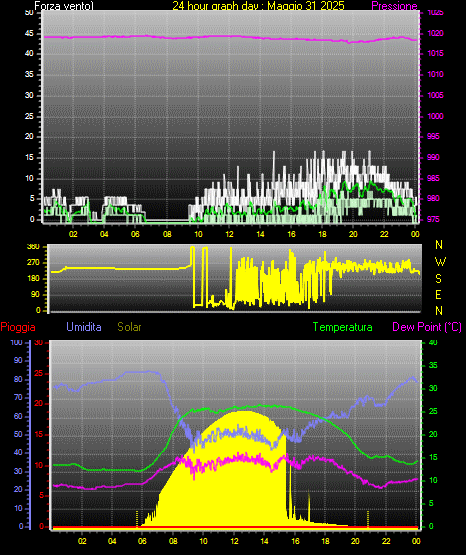Click the peak of yellow solar radiation curve
Screen dimensions: 466x555
click(x=242, y=411)
